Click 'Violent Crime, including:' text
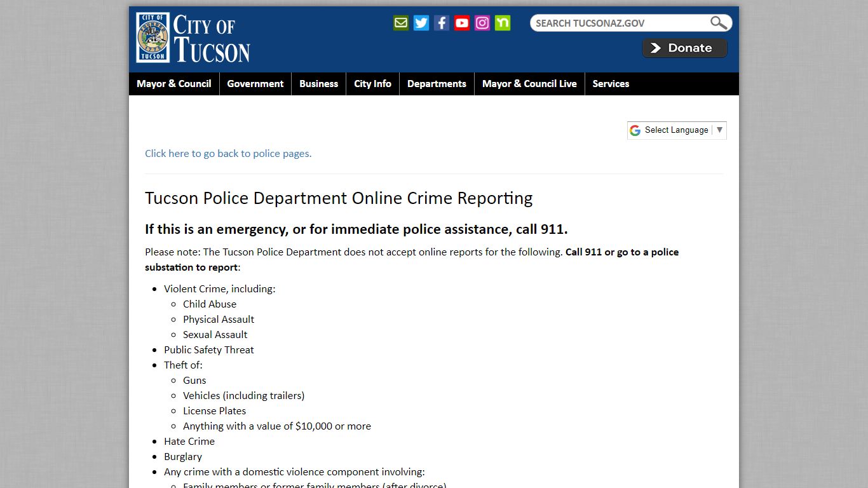 pyautogui.click(x=220, y=289)
